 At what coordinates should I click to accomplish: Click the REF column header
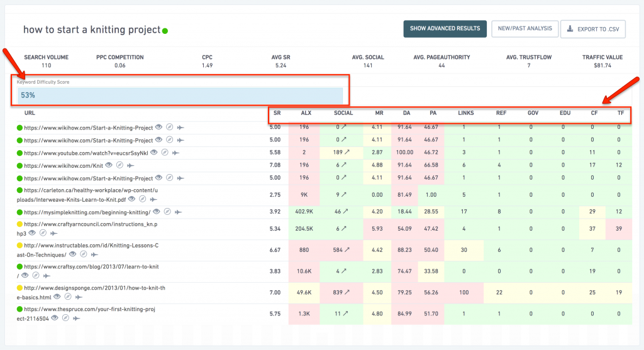pyautogui.click(x=501, y=113)
